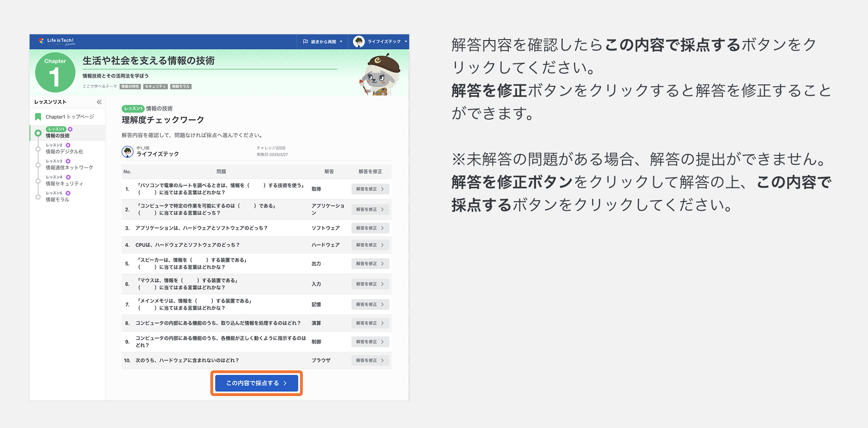Click the answer text ブラウザ
This screenshot has width=868, height=428.
321,360
